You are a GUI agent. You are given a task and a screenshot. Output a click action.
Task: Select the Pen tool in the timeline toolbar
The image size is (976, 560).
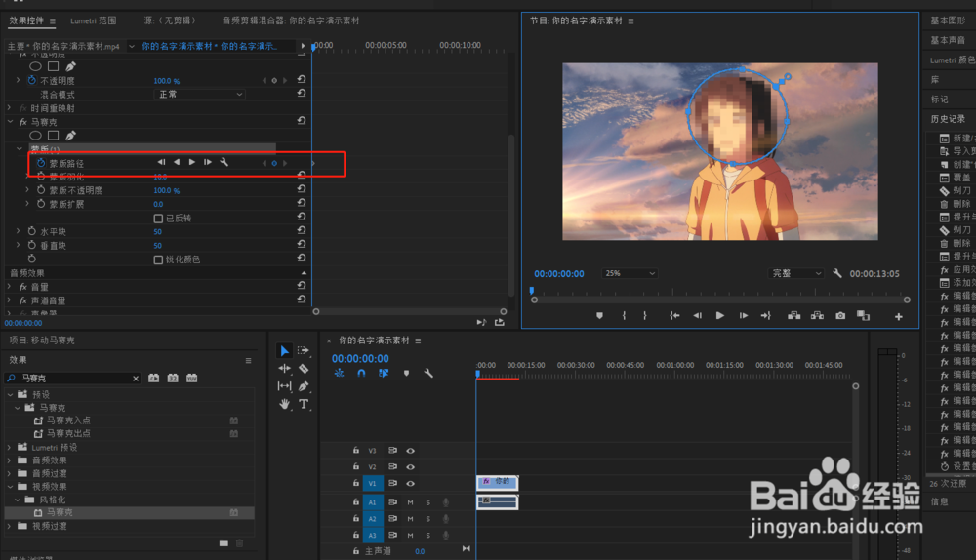tap(304, 386)
